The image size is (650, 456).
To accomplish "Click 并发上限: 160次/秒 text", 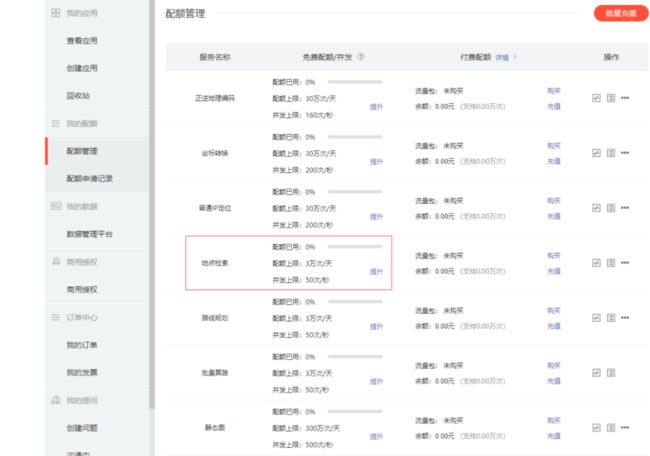I will [x=303, y=115].
